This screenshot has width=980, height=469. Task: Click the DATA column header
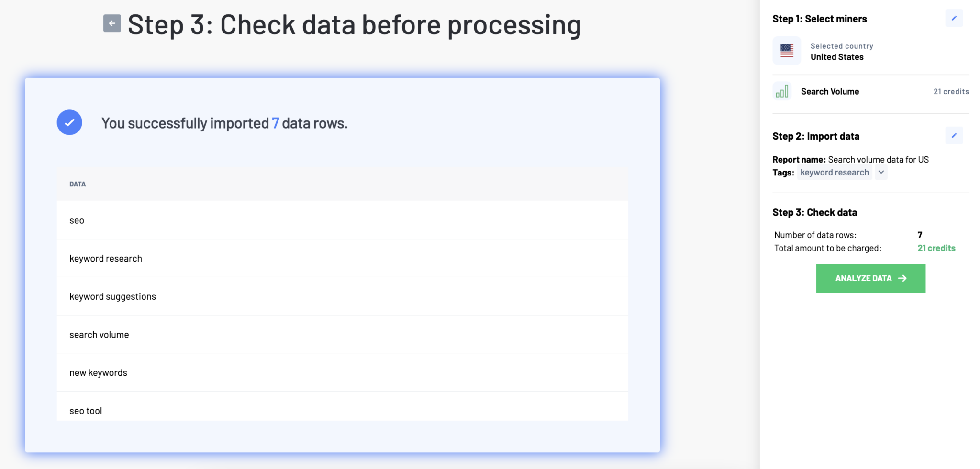[78, 184]
